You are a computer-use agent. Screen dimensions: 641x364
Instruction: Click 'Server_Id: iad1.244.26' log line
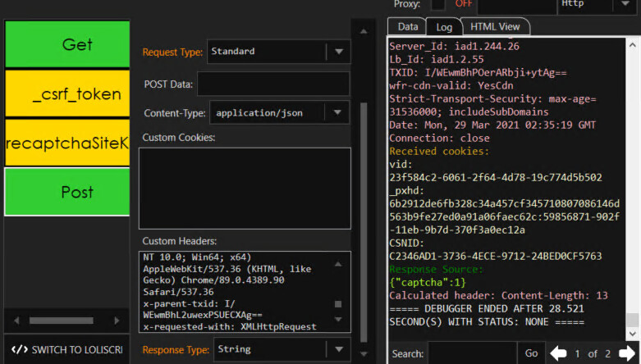point(454,46)
